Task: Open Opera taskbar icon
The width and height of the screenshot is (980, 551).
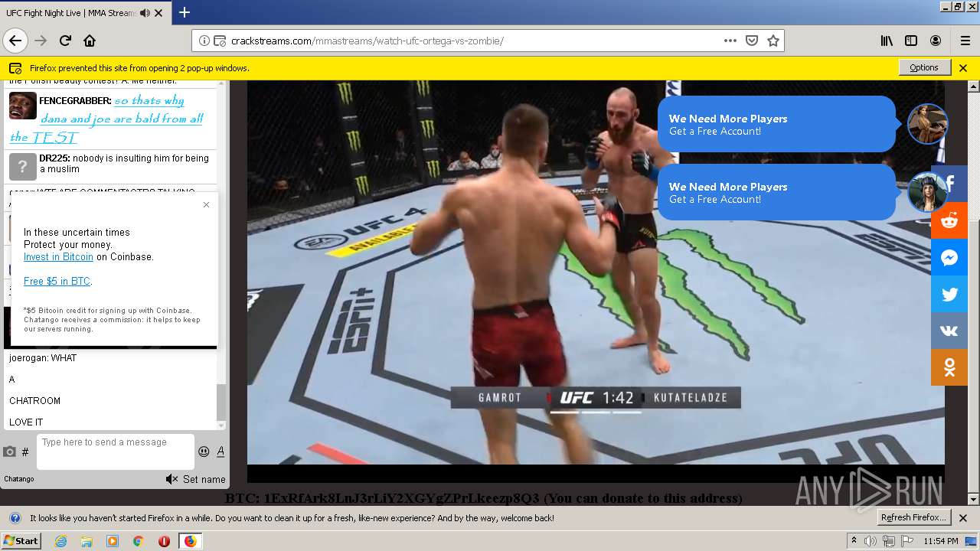Action: coord(164,541)
